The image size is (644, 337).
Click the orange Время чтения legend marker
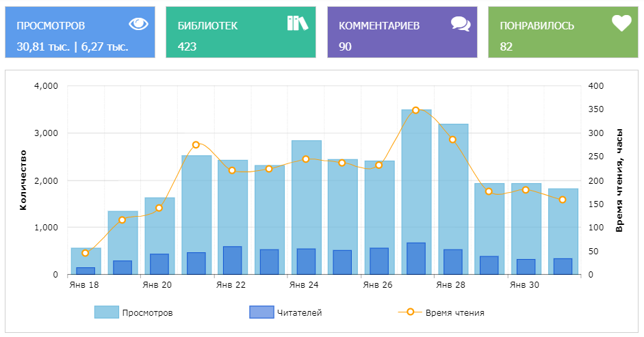409,312
